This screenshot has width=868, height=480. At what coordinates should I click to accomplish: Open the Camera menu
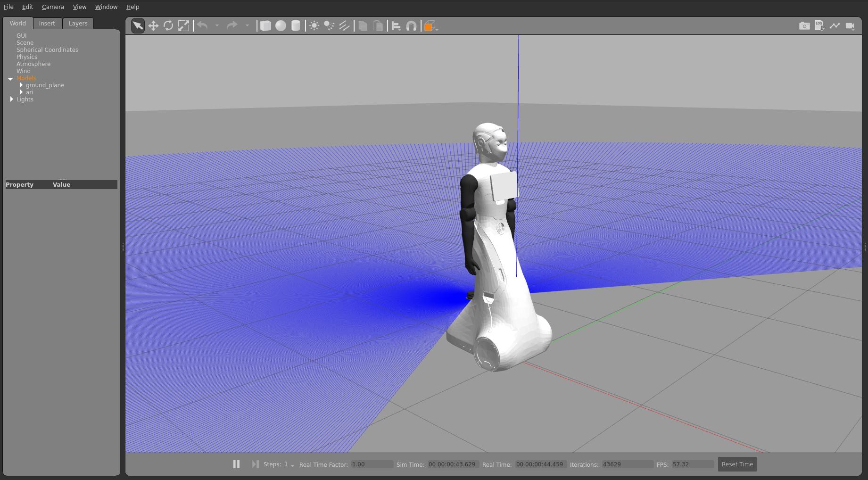pyautogui.click(x=53, y=7)
